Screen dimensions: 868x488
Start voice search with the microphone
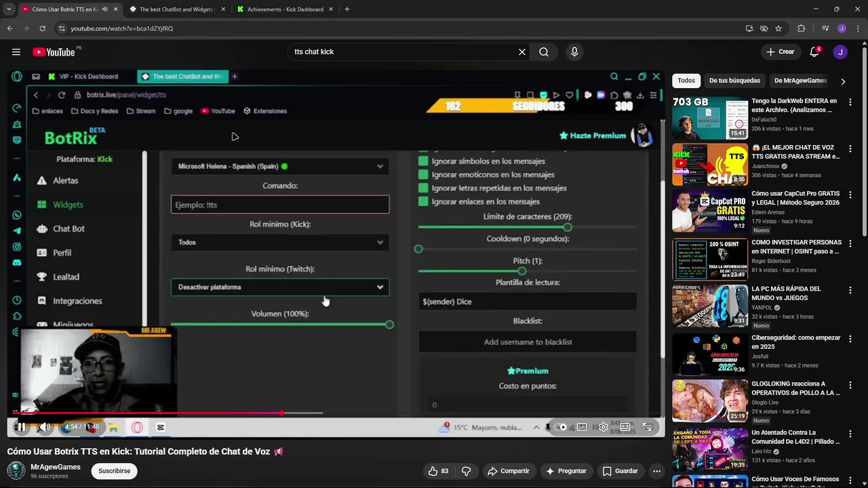[x=574, y=52]
